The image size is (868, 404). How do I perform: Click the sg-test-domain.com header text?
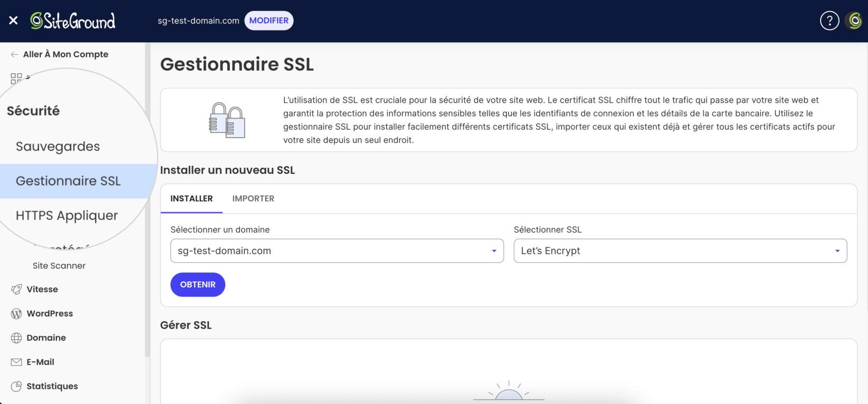[x=198, y=21]
